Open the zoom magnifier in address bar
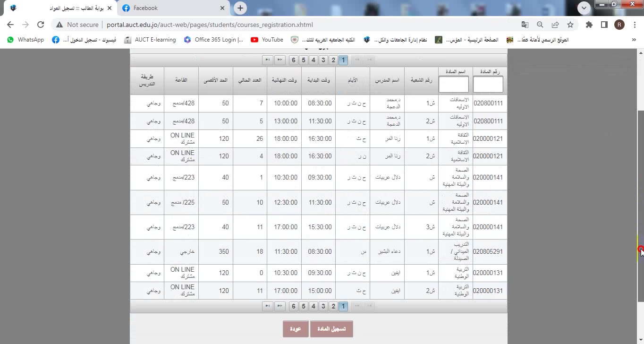 coord(540,25)
